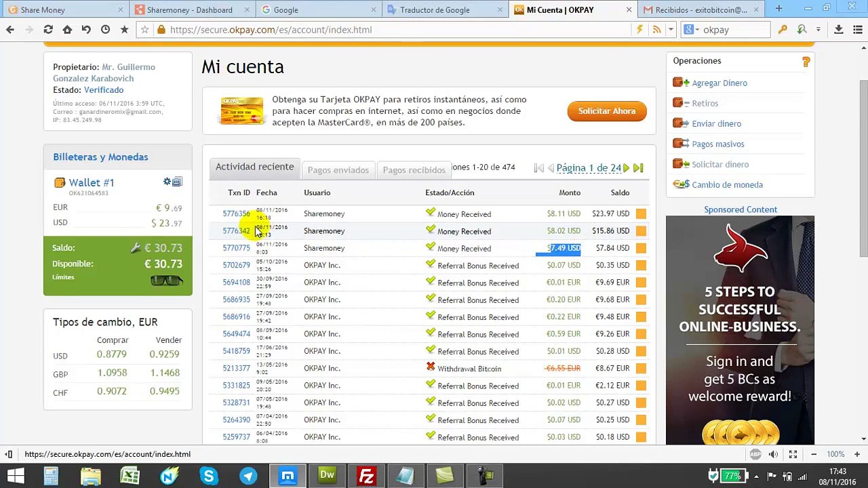Viewport: 868px width, 488px height.
Task: Open Excel from the taskbar
Action: tap(130, 476)
